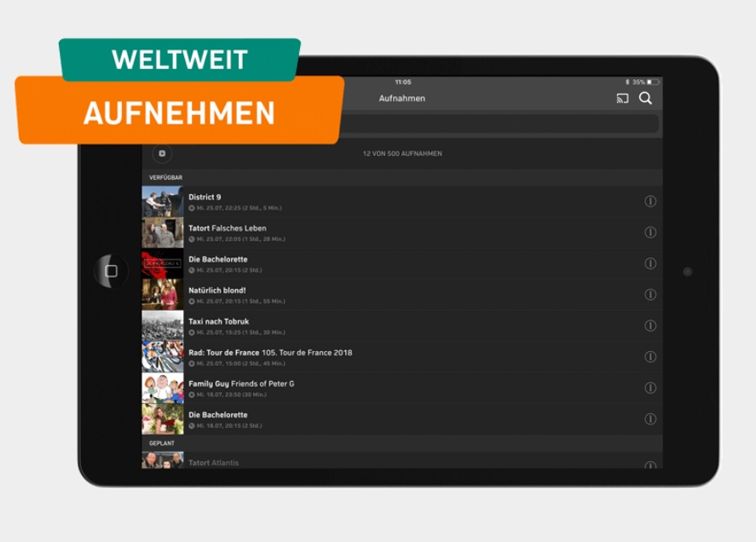Click the round edit icon above Verfügbar
This screenshot has height=542, width=756.
point(162,153)
